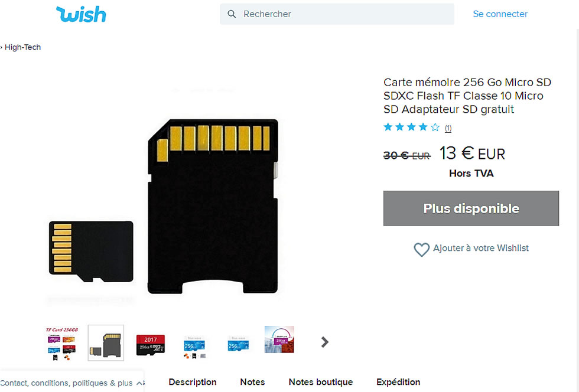Screen dimensions: 579x392
Task: Click the Plus disponible button
Action: (x=471, y=208)
